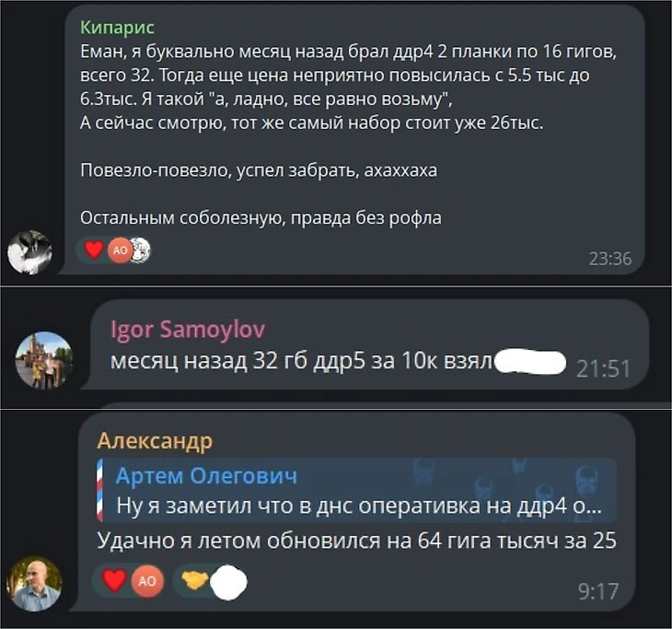Click the red heart reaction on Кипарис message
Image resolution: width=672 pixels, height=629 pixels.
[93, 250]
